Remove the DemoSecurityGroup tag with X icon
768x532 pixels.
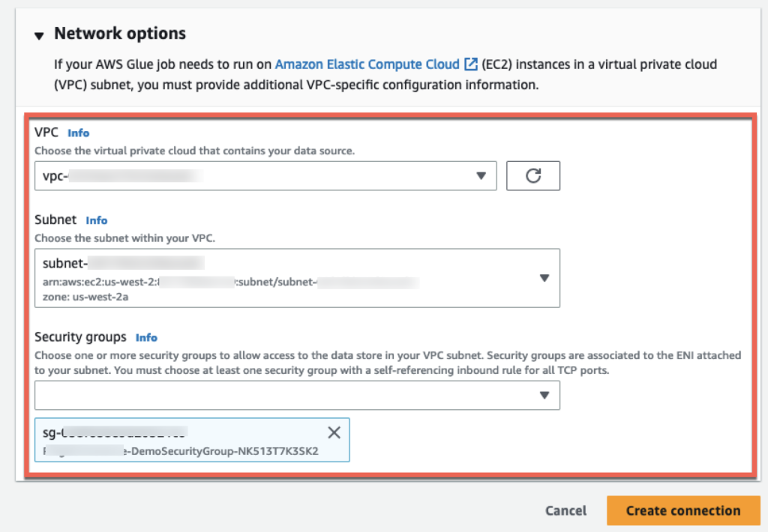pyautogui.click(x=334, y=432)
